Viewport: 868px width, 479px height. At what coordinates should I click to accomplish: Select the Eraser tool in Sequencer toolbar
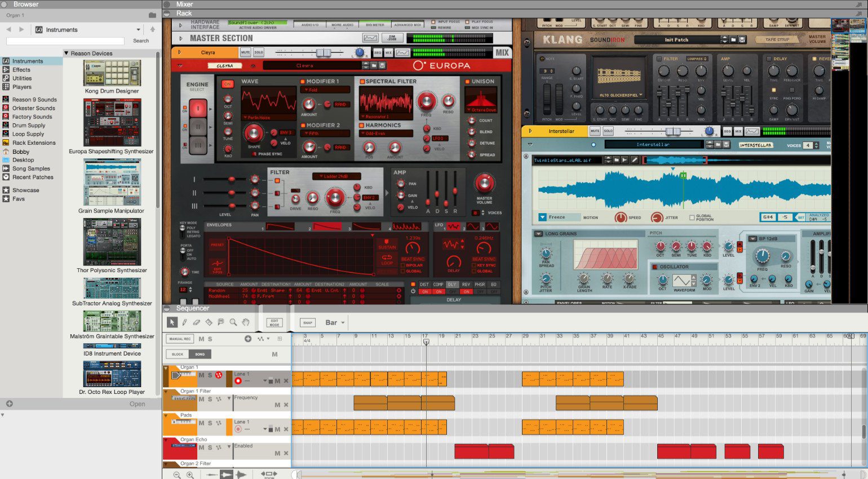197,322
